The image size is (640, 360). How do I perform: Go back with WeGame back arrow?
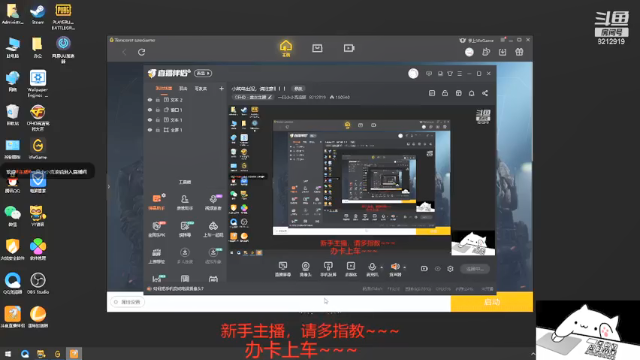click(124, 52)
